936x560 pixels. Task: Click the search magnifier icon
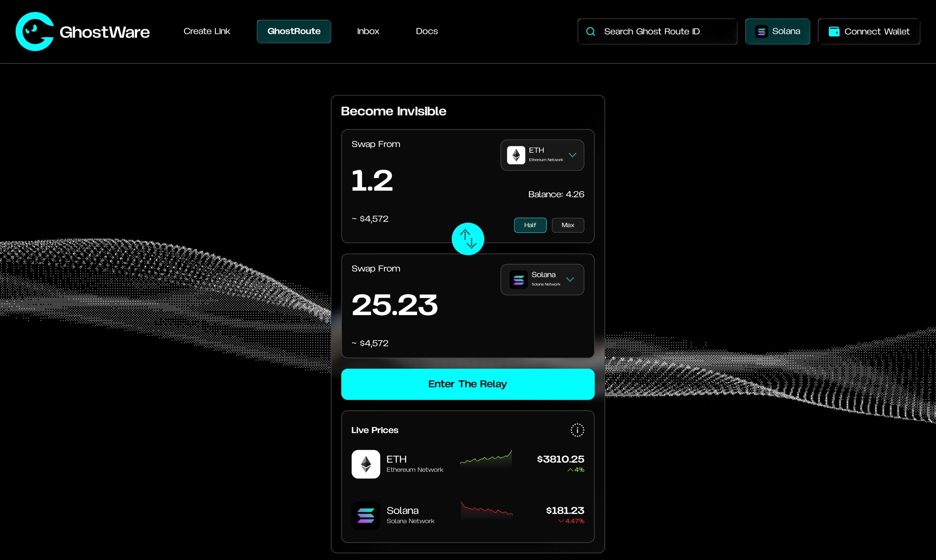[590, 31]
